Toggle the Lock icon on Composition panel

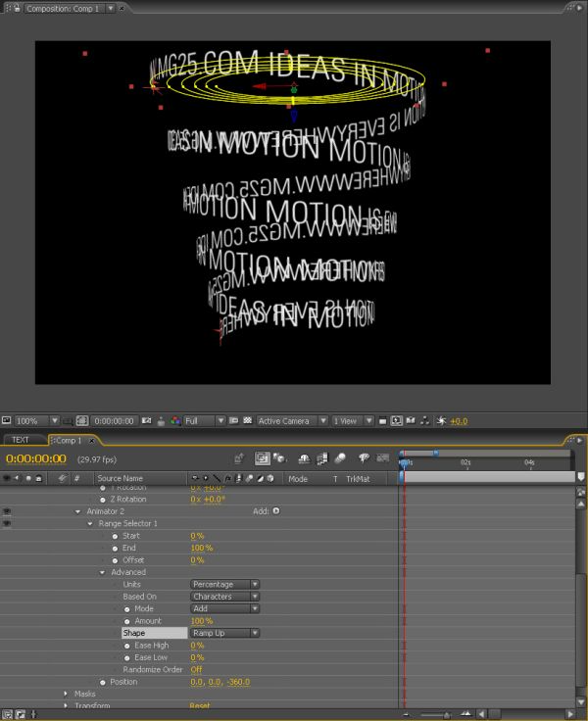pos(17,8)
